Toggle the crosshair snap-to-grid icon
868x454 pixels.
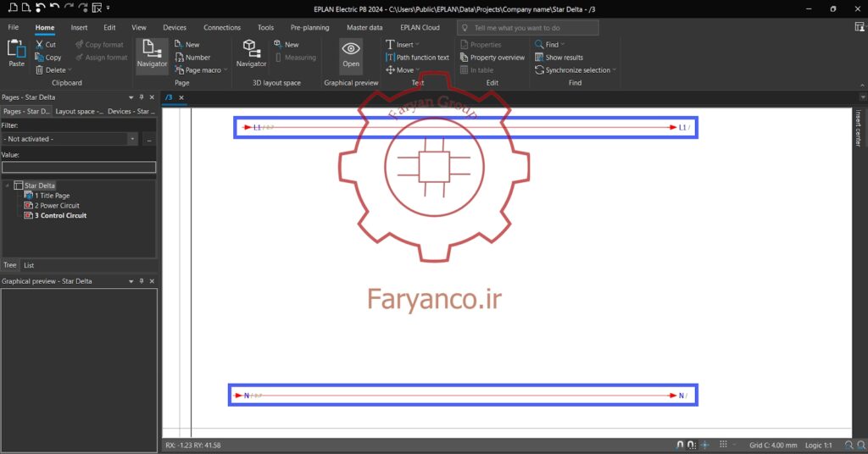pos(704,445)
